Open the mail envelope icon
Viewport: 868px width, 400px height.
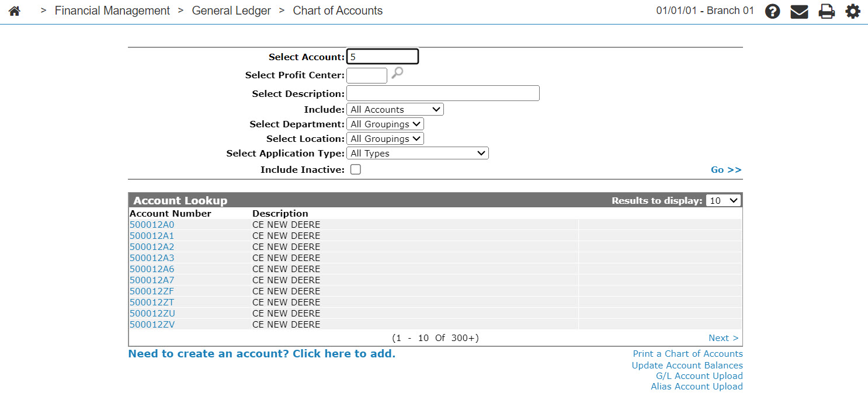[x=799, y=11]
